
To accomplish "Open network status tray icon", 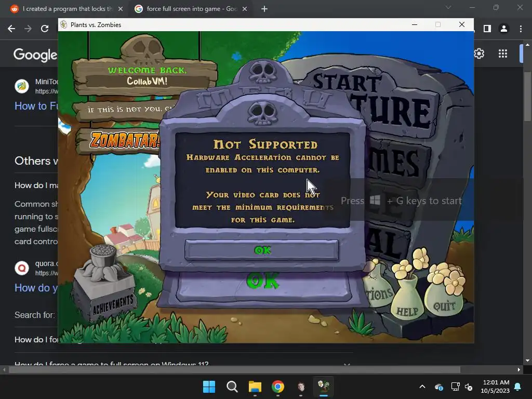I will click(455, 387).
